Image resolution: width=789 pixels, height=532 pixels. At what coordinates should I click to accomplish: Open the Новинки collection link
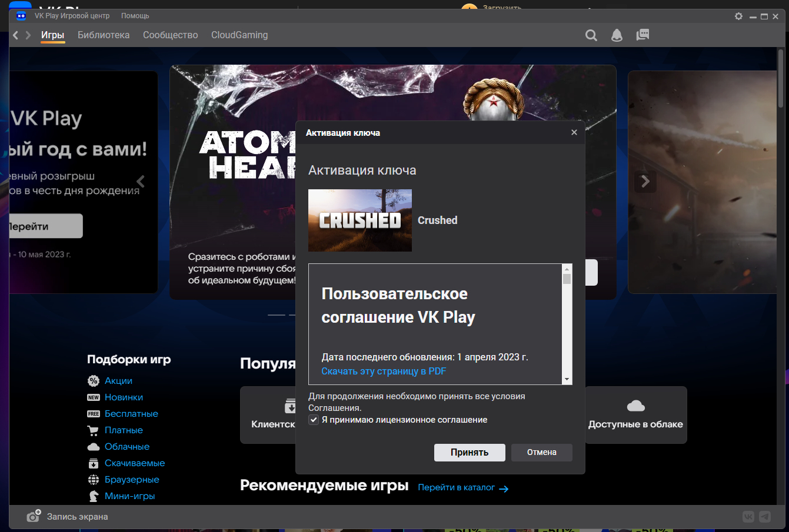click(x=124, y=397)
